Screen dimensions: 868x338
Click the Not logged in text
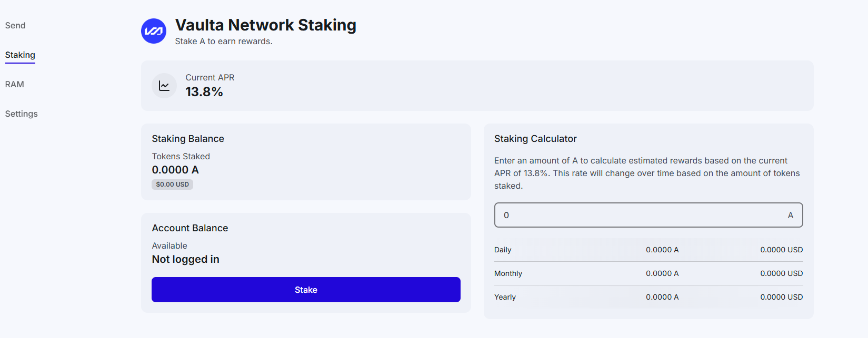click(x=185, y=259)
